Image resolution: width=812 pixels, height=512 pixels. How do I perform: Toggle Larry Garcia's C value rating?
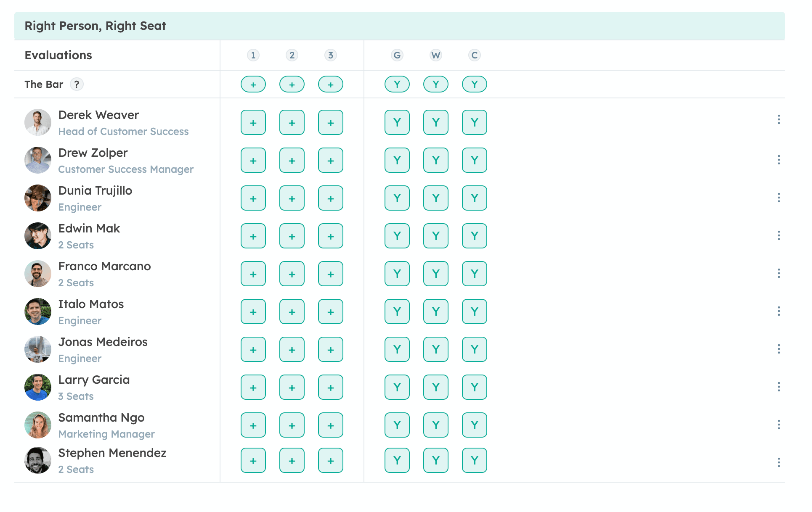474,387
